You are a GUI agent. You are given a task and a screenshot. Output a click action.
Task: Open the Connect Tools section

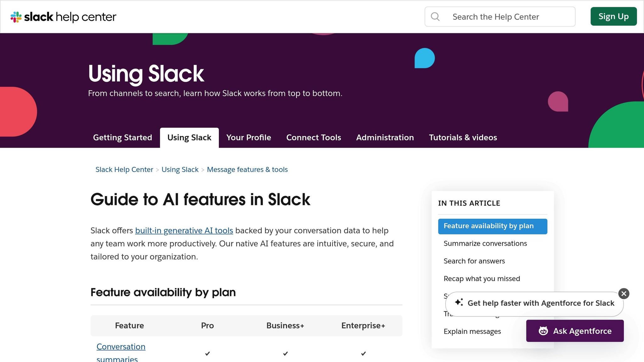tap(314, 137)
